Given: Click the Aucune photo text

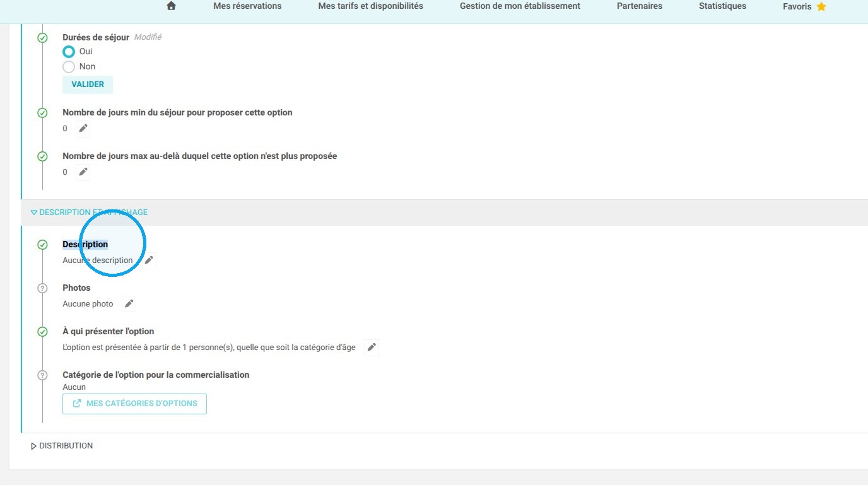Looking at the screenshot, I should [88, 304].
